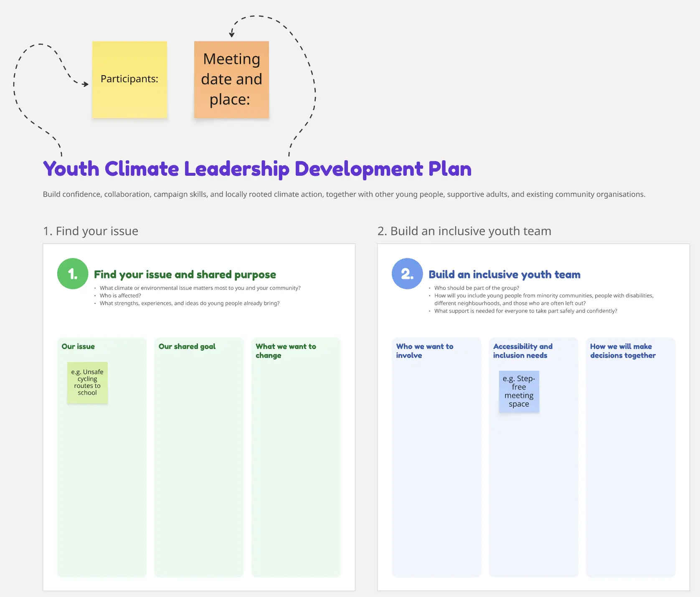Screen dimensions: 700x597
Task: Select the 'Our shared goal' column header
Action: (187, 347)
